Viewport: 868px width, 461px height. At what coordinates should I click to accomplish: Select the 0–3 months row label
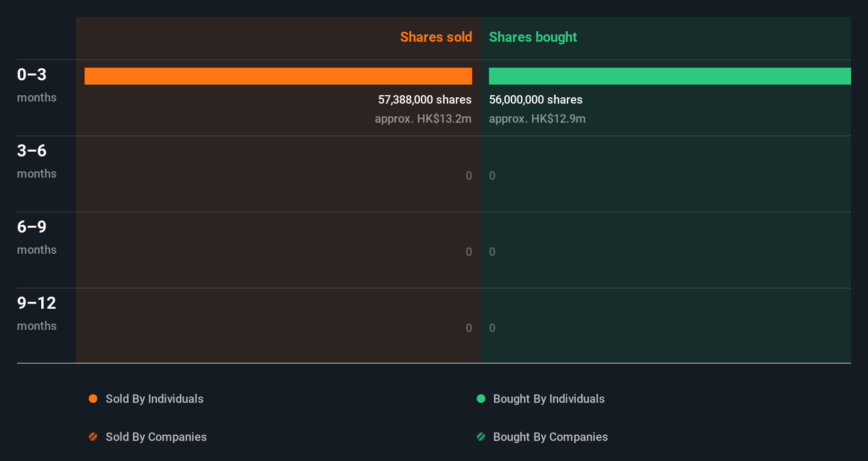point(36,85)
